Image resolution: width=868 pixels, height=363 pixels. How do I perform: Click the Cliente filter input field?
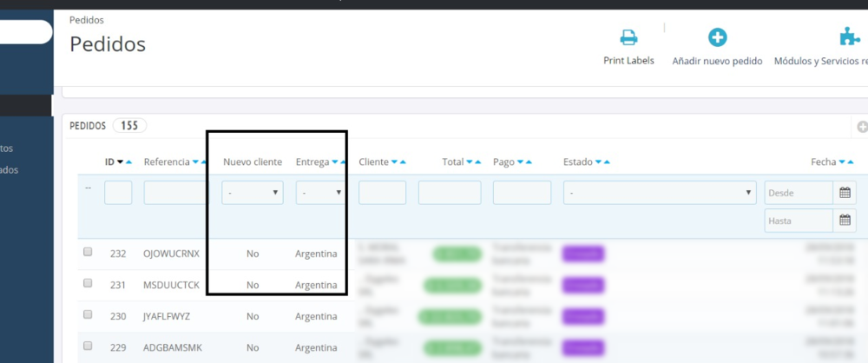(x=382, y=193)
